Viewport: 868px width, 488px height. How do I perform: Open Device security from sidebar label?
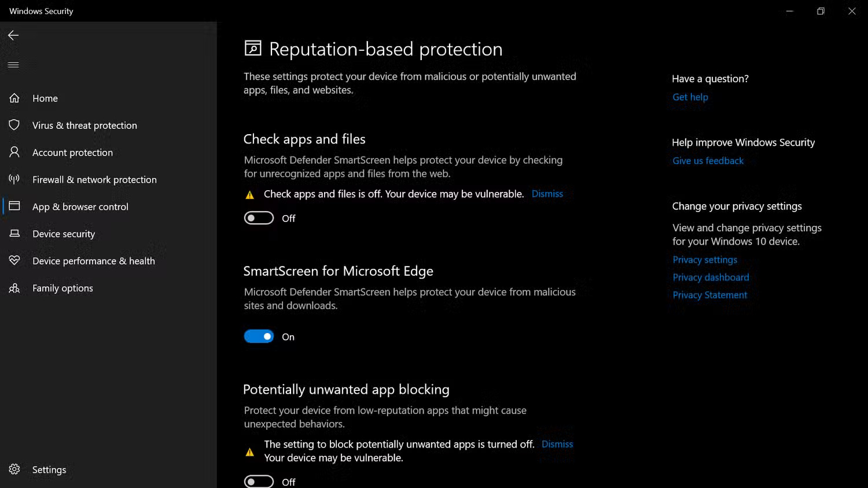tap(64, 234)
